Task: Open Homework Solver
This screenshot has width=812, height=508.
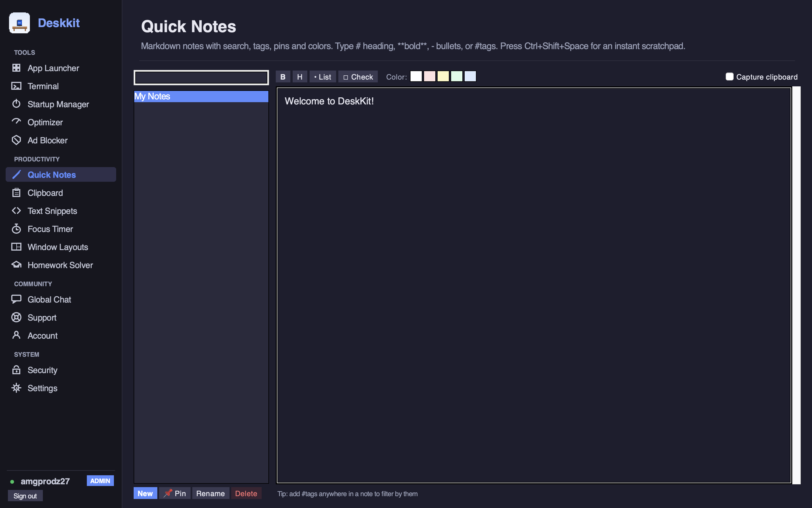Action: coord(61,265)
